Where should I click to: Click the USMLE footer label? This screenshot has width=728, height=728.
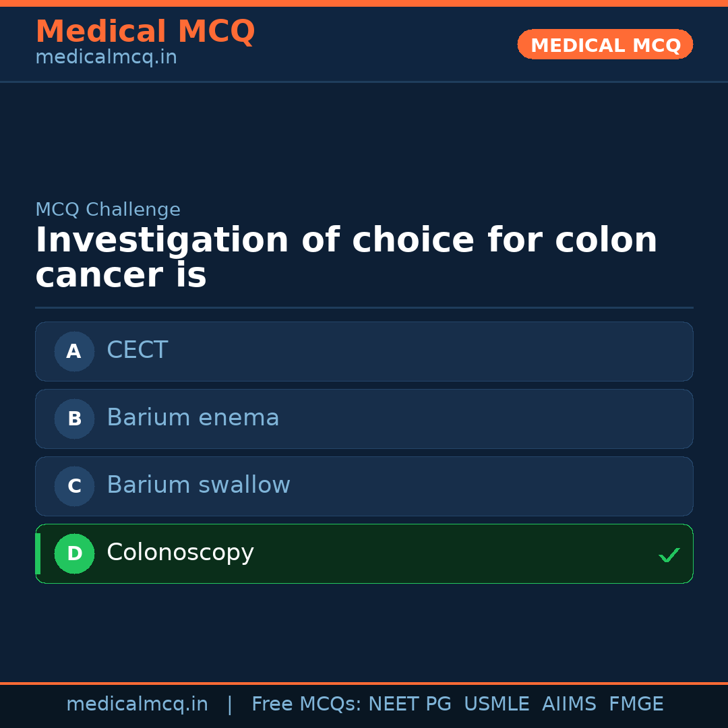tap(496, 704)
